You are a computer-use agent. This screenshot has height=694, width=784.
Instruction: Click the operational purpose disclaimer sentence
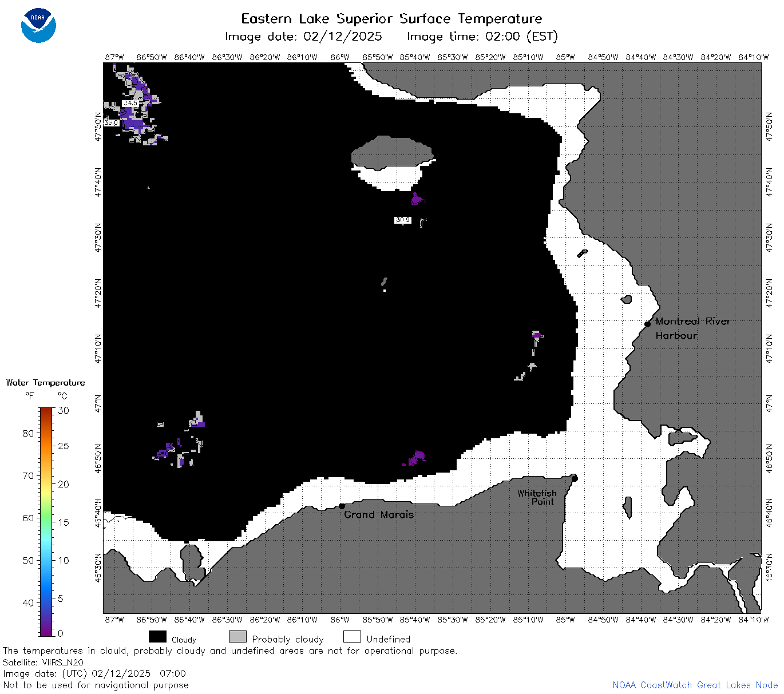[x=230, y=651]
